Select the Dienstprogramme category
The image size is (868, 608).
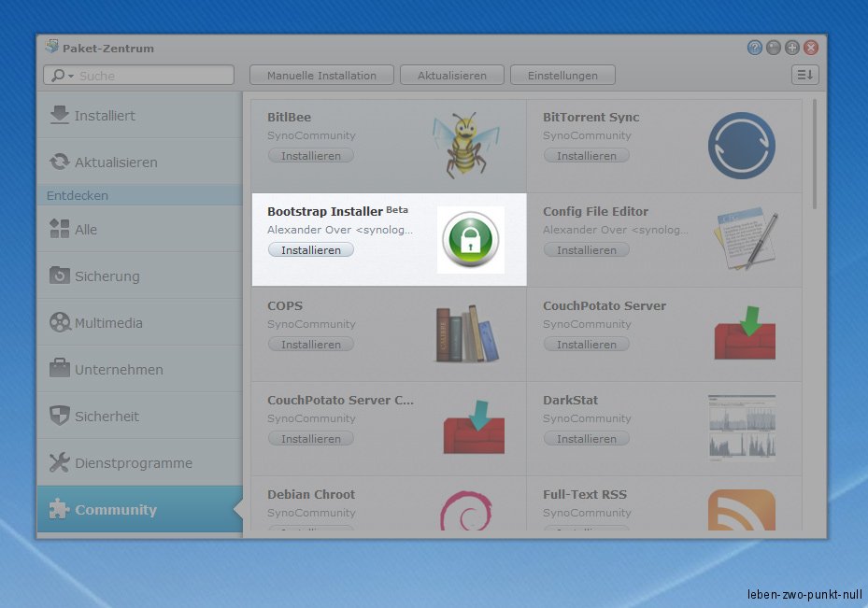point(139,462)
